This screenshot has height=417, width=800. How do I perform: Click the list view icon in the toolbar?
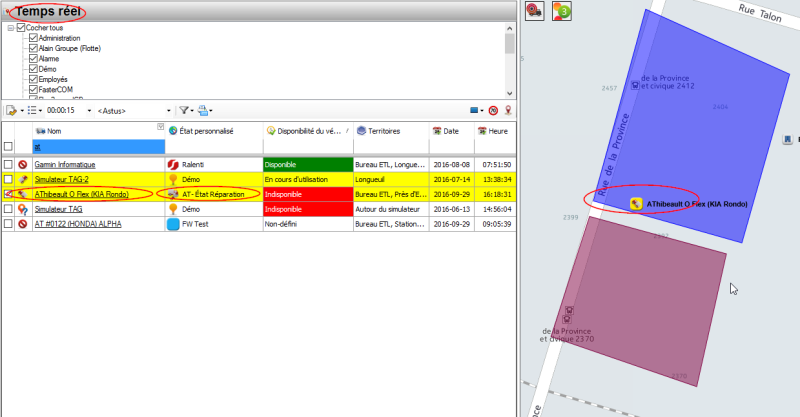pyautogui.click(x=31, y=110)
